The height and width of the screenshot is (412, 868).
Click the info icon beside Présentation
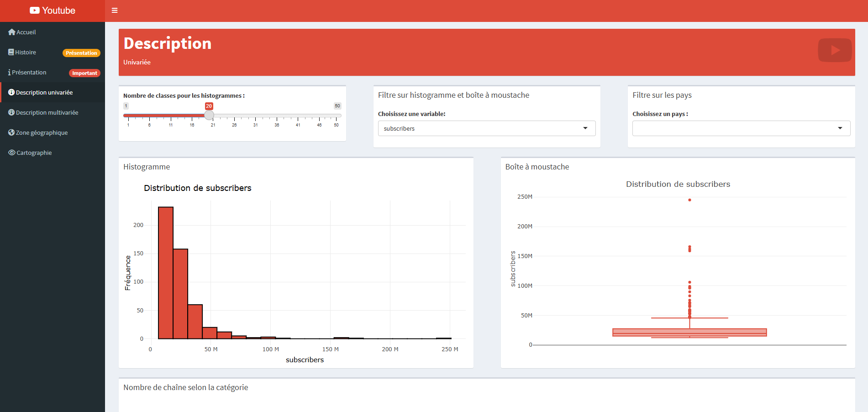coord(9,72)
